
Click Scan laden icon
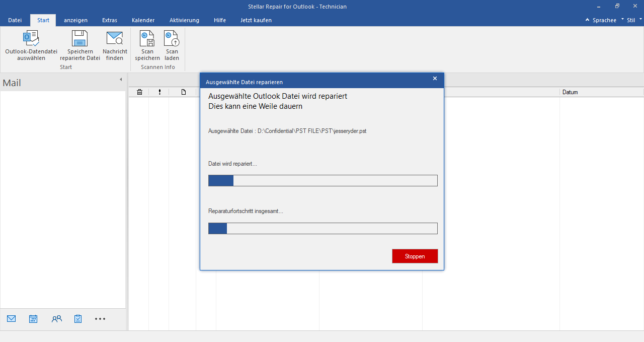172,39
